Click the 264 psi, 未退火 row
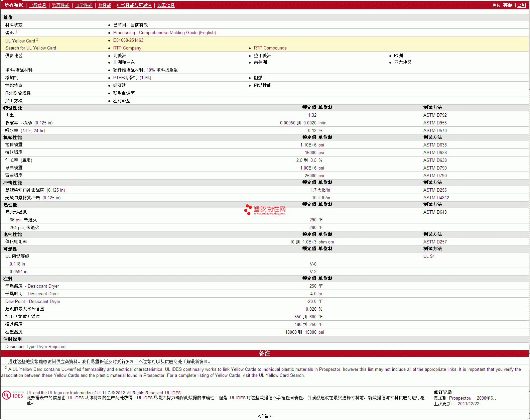The width and height of the screenshot is (530, 420). (x=265, y=227)
